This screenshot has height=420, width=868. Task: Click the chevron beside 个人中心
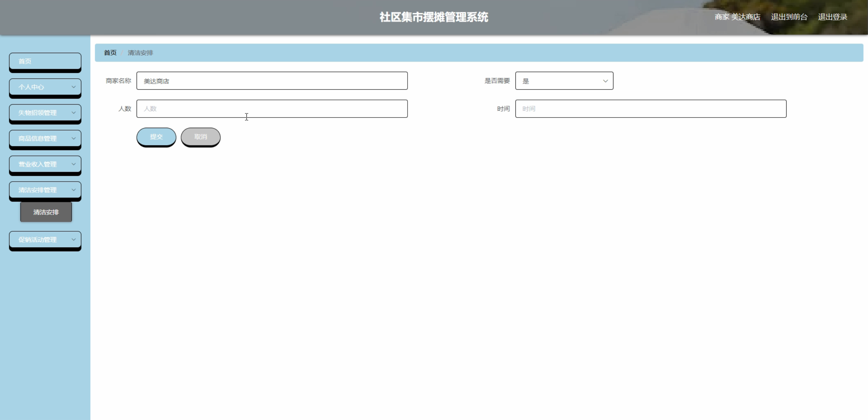(74, 87)
